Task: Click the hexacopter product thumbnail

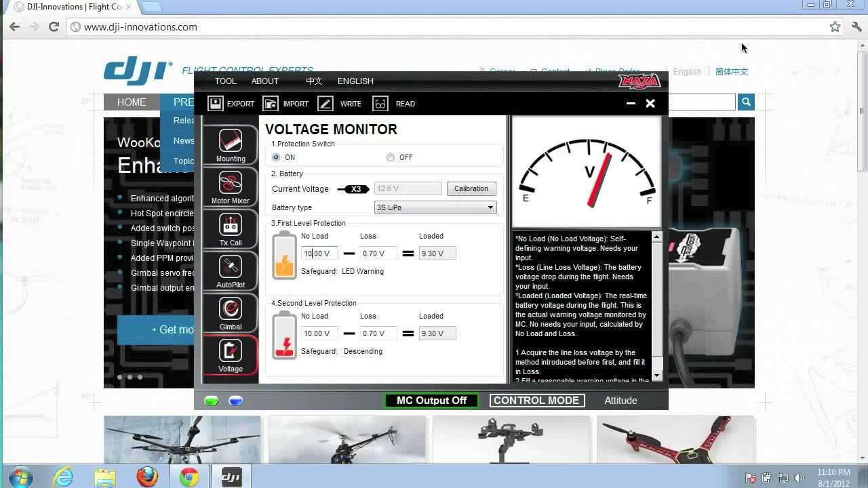Action: pos(182,440)
